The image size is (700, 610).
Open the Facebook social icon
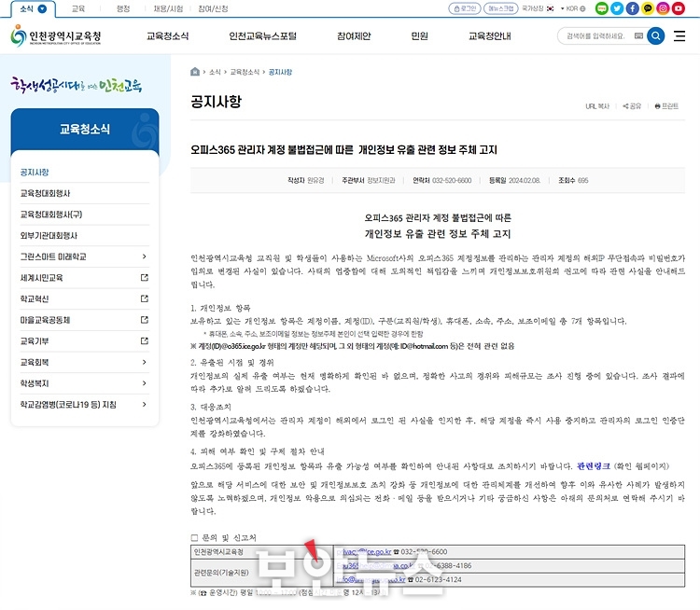[632, 8]
